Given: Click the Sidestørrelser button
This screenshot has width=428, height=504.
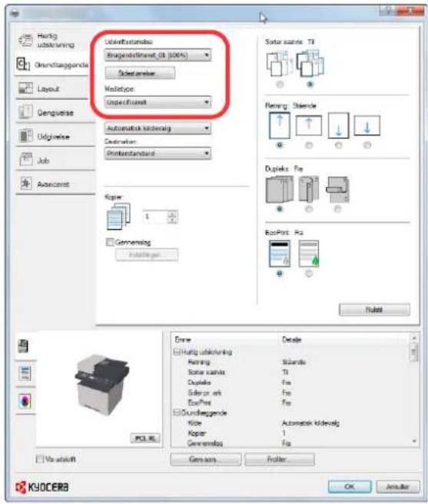Looking at the screenshot, I should tap(140, 73).
